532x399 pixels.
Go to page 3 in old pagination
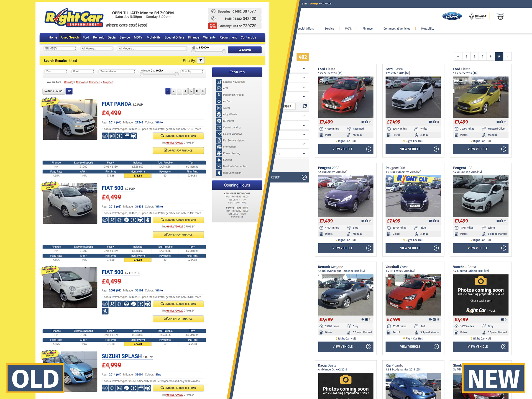pyautogui.click(x=180, y=91)
